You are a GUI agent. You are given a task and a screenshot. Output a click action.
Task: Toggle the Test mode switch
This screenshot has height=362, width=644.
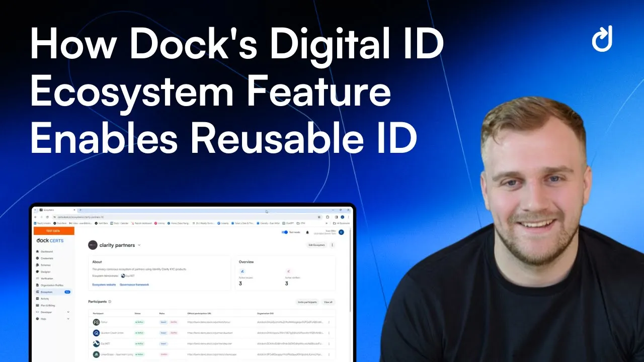tap(284, 232)
